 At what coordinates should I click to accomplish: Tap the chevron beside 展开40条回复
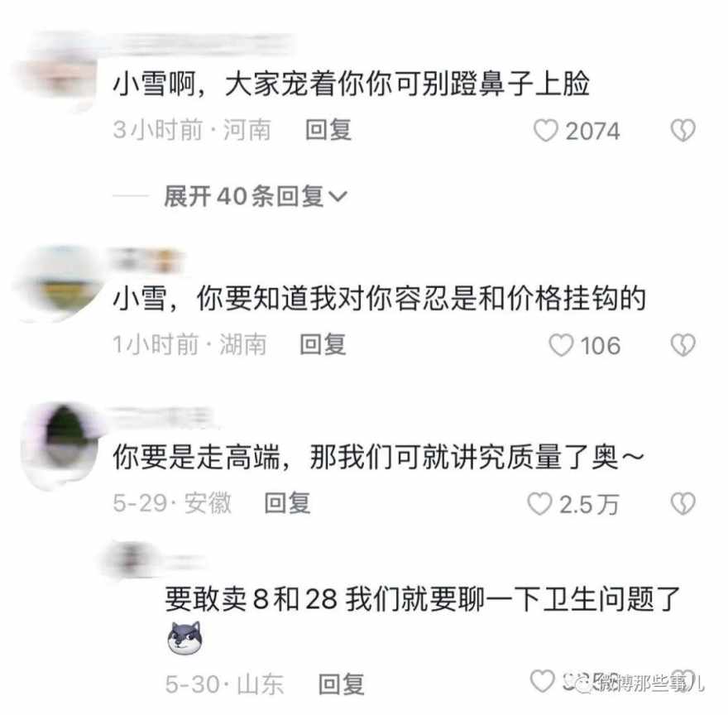(338, 197)
